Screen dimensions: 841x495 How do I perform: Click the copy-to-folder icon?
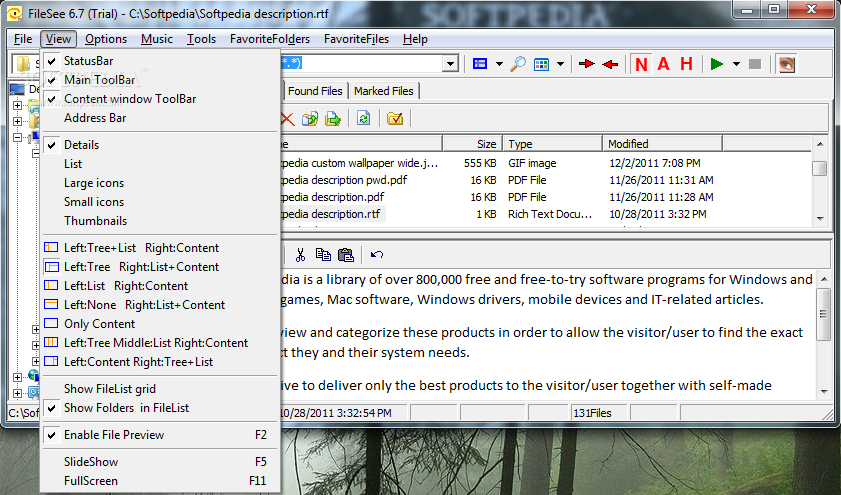[310, 119]
